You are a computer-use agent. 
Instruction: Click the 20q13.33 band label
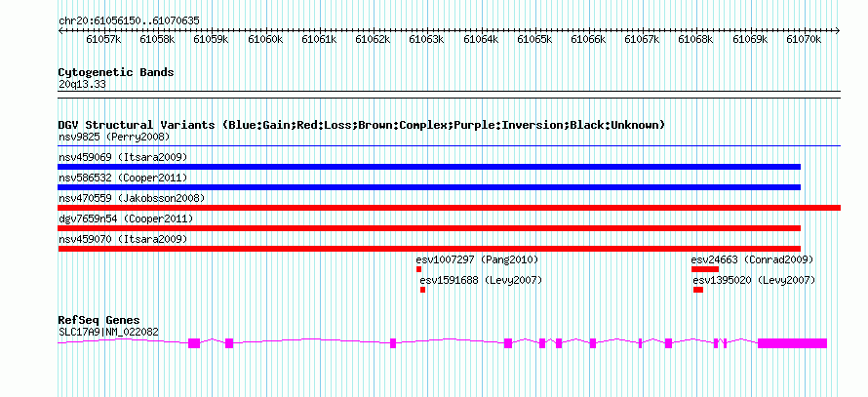click(x=82, y=85)
